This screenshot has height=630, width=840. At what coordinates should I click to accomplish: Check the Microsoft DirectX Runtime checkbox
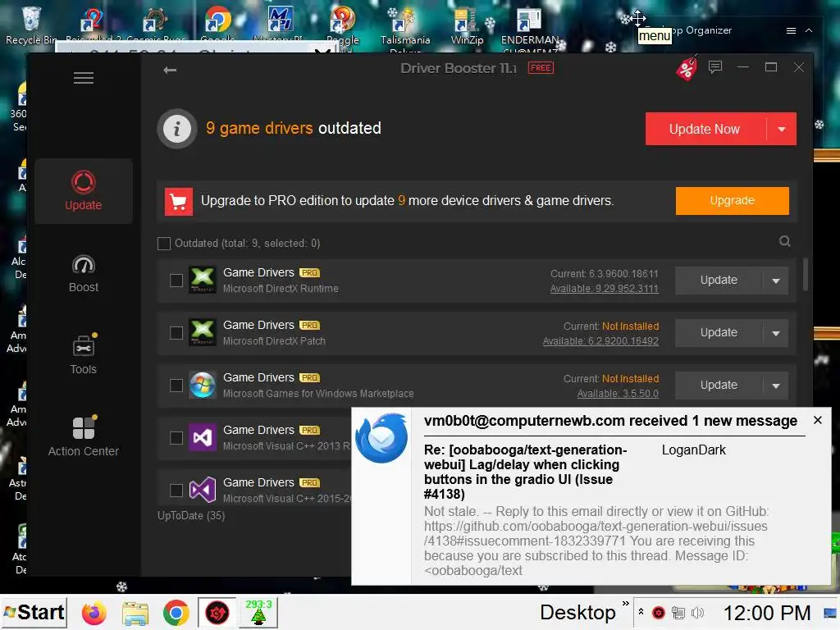click(x=176, y=281)
